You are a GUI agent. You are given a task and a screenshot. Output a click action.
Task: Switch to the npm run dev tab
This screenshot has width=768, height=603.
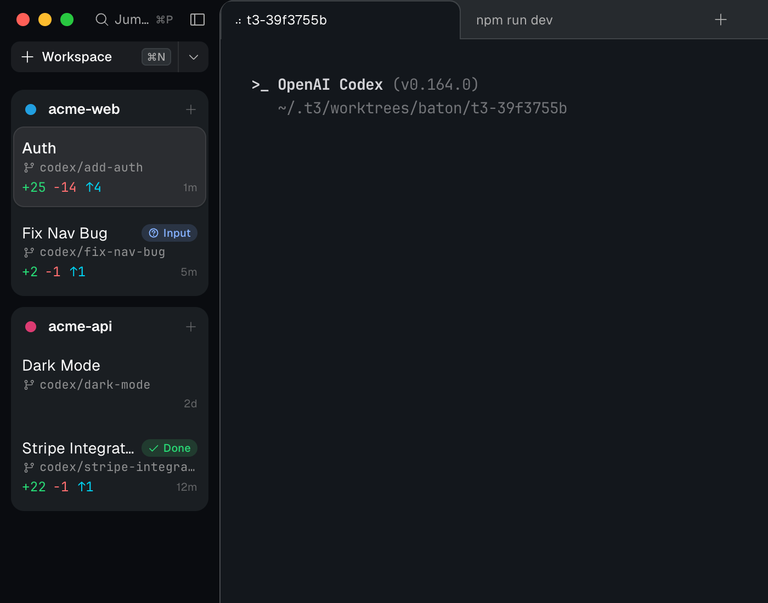coord(514,20)
